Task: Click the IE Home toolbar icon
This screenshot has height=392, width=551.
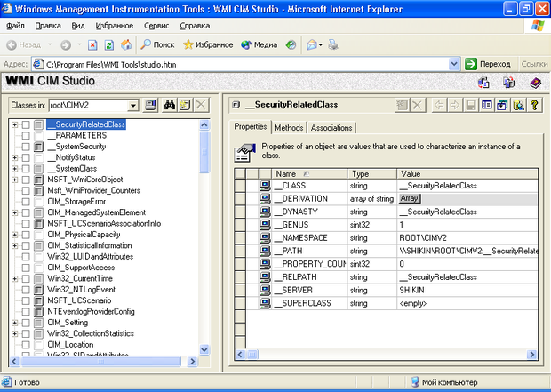Action: point(126,44)
